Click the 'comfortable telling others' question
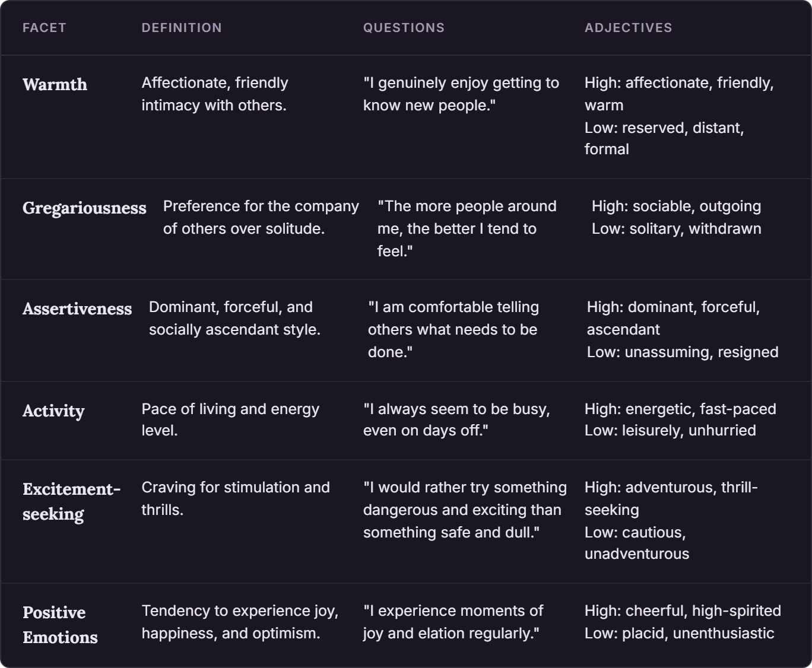812x668 pixels. [x=453, y=329]
